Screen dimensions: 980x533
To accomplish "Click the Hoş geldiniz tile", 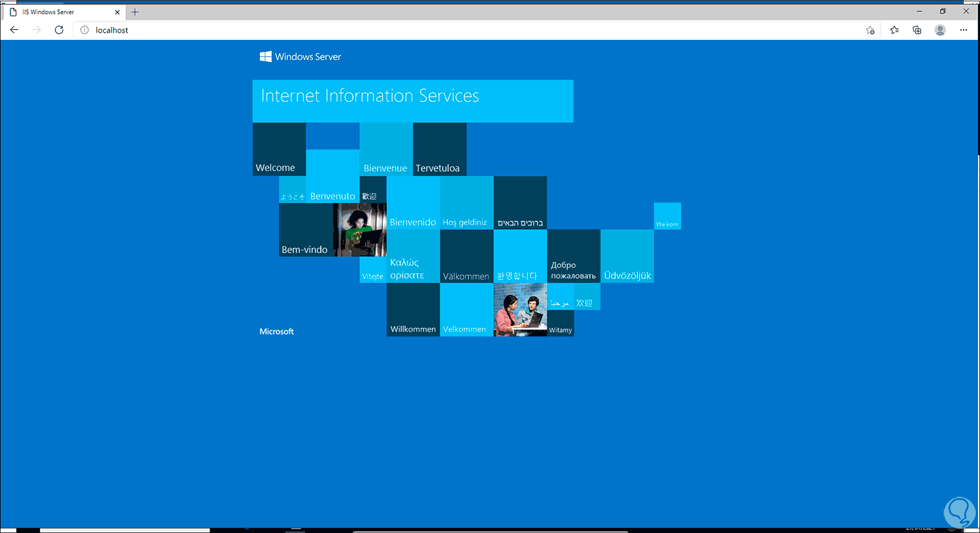I will pyautogui.click(x=466, y=203).
